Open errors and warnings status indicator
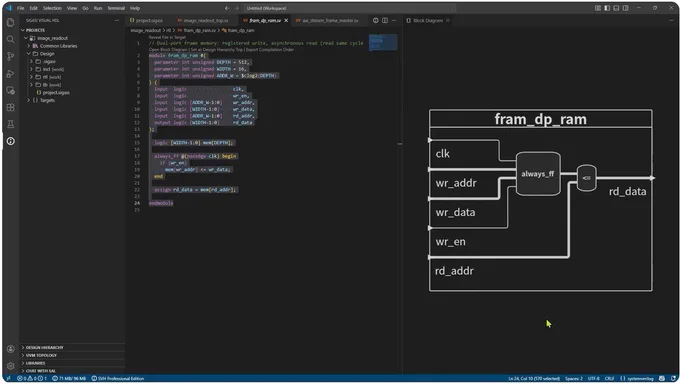 (32, 378)
